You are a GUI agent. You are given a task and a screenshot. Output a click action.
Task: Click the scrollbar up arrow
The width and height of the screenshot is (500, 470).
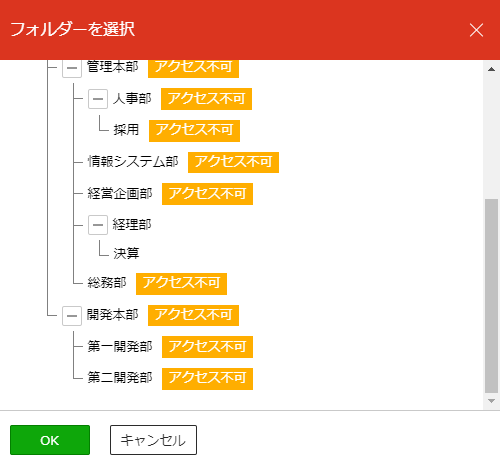(x=491, y=69)
